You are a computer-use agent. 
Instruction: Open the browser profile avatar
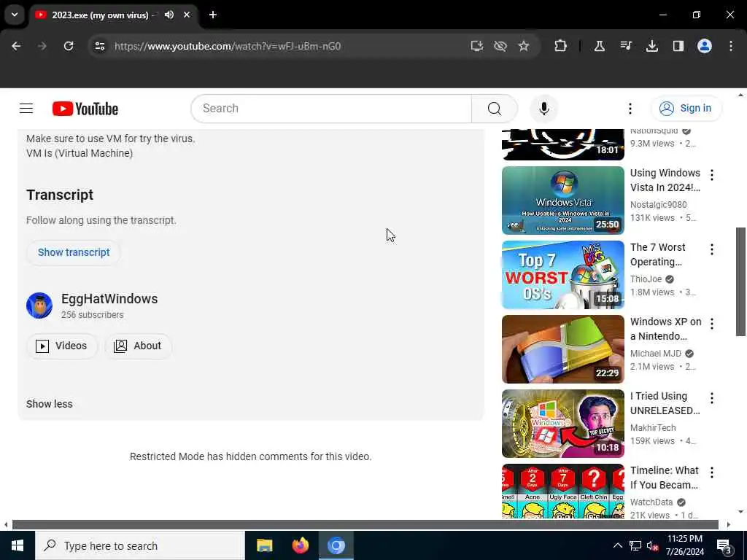(x=704, y=46)
